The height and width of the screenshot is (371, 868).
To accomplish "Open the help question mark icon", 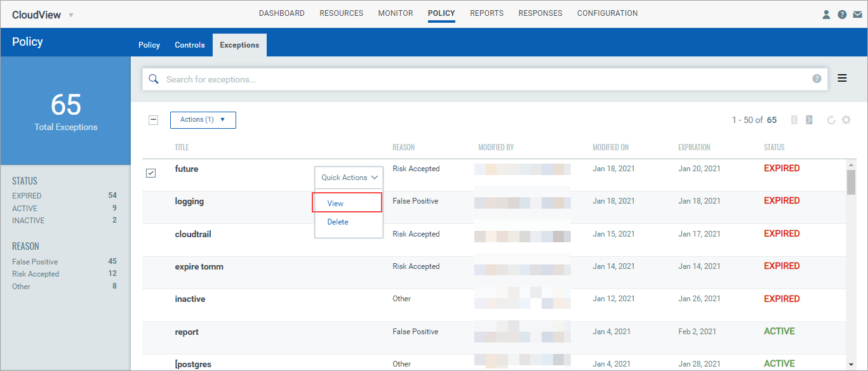I will pos(842,15).
